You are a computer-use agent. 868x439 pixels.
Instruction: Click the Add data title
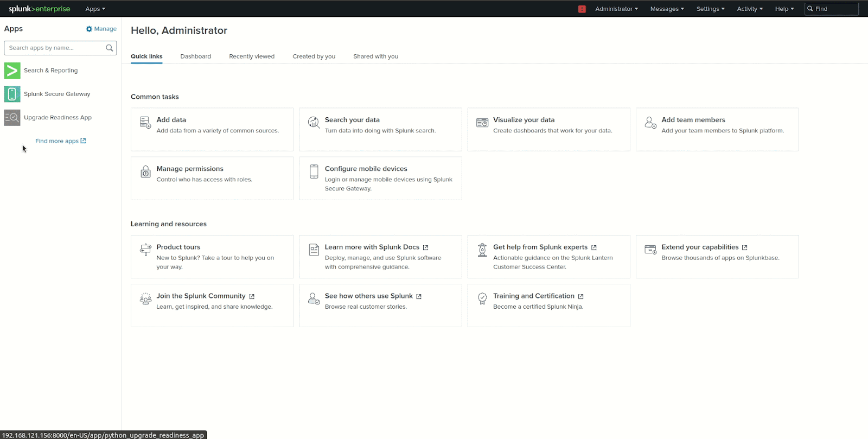171,120
